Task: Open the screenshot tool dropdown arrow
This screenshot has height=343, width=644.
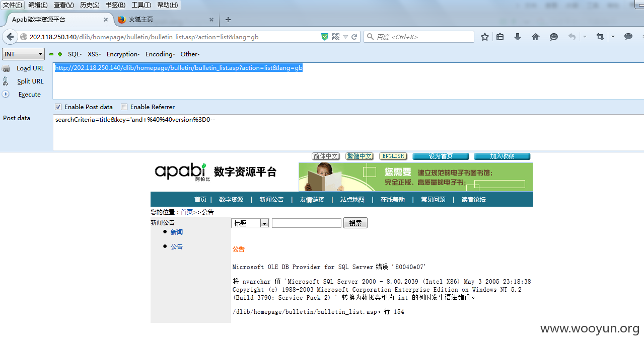Action: point(613,37)
